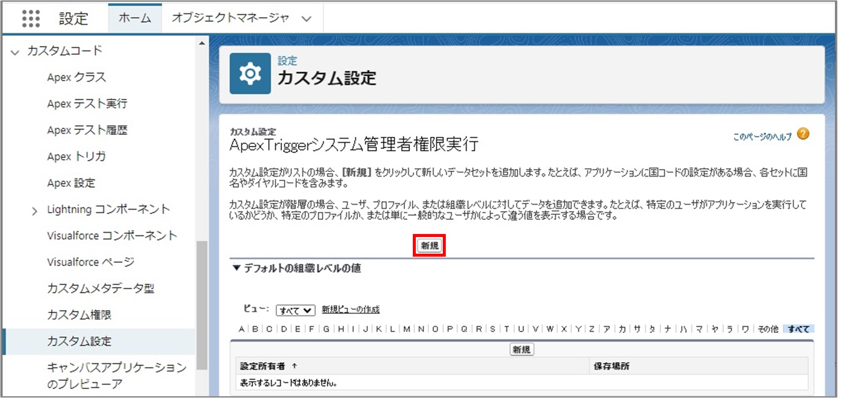
Task: Filter list by letter W
Action: click(x=550, y=329)
